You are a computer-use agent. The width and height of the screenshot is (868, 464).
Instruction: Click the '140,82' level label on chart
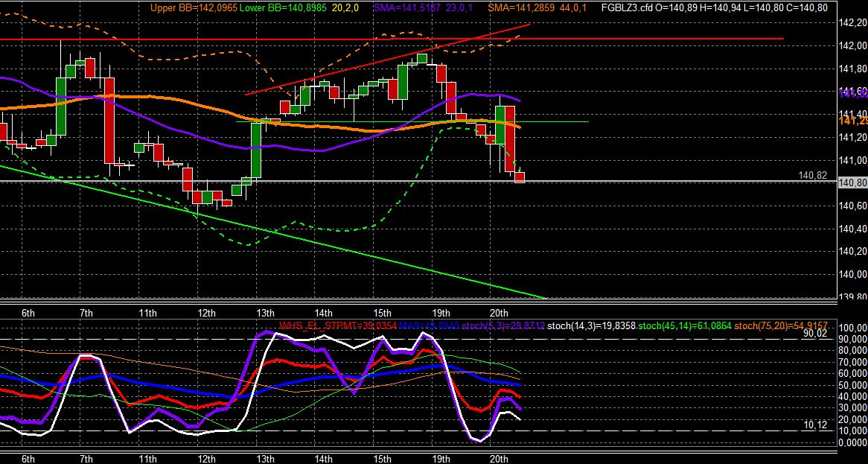[x=813, y=176]
